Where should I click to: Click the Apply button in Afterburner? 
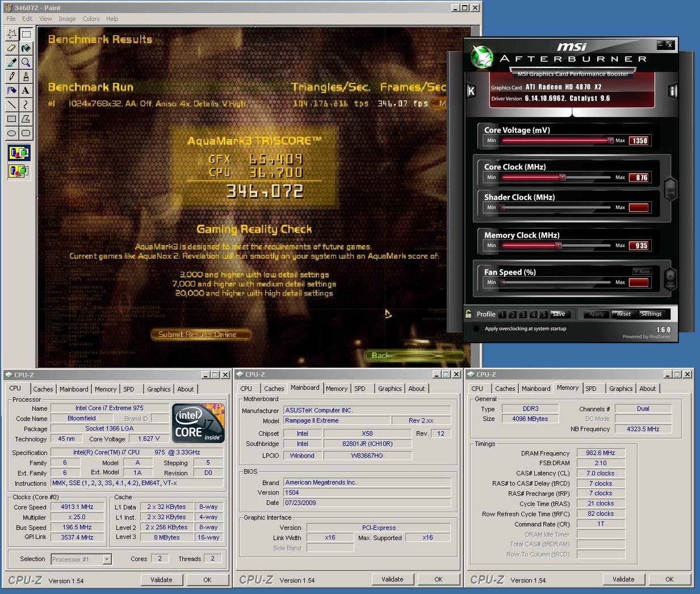pyautogui.click(x=596, y=314)
